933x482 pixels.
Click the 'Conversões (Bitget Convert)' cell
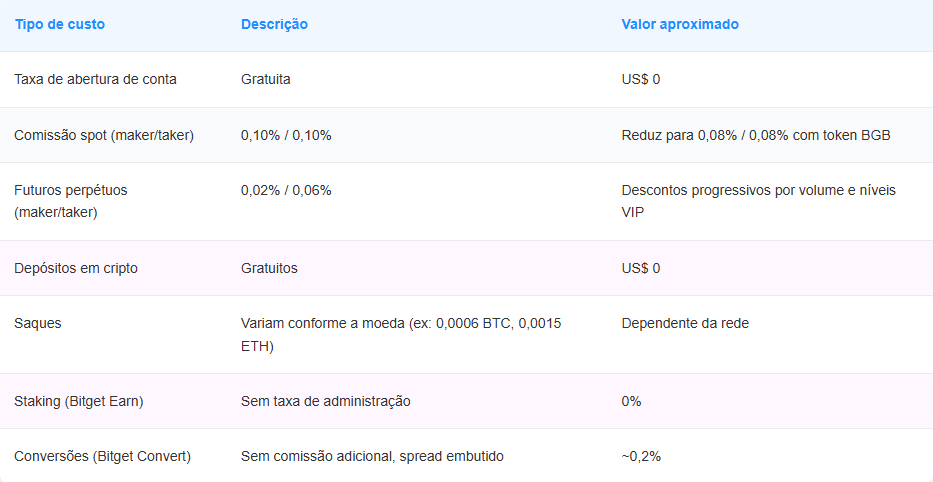[x=102, y=456]
